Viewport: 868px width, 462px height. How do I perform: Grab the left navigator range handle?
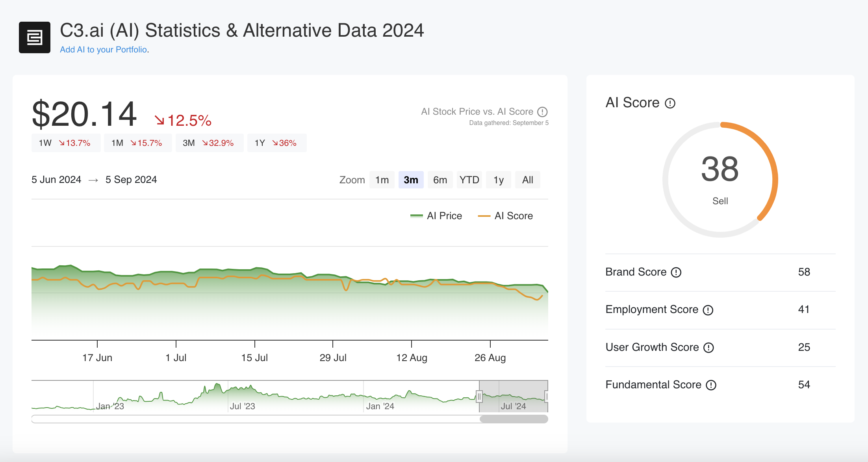point(479,397)
